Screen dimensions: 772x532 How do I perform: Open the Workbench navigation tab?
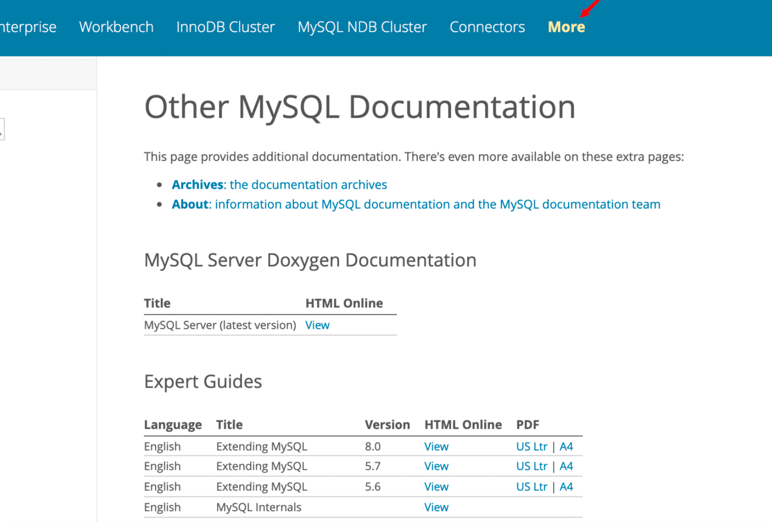click(x=116, y=27)
